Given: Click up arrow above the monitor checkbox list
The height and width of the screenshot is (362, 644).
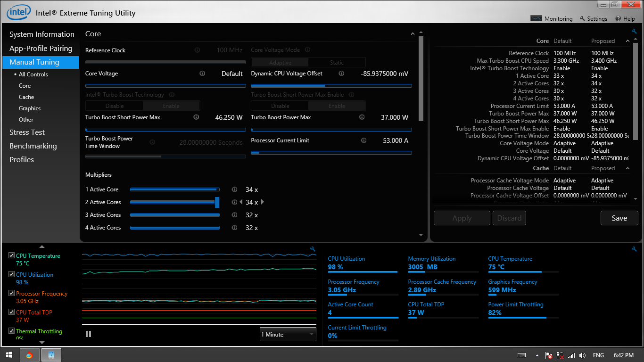Looking at the screenshot, I should (41, 246).
